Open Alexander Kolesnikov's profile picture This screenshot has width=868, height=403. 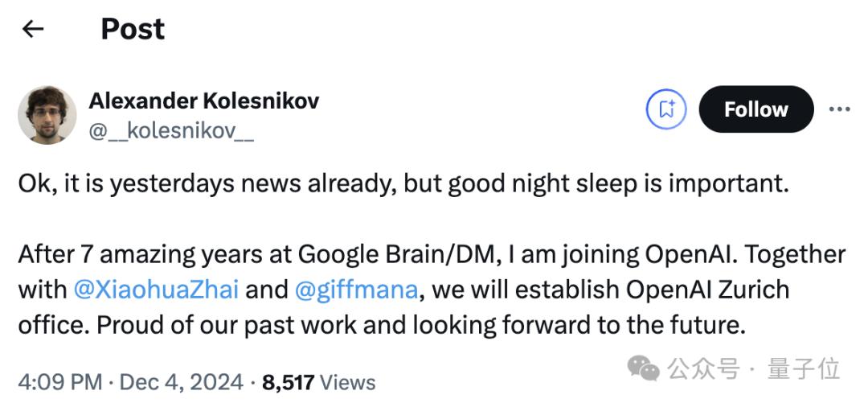(47, 115)
